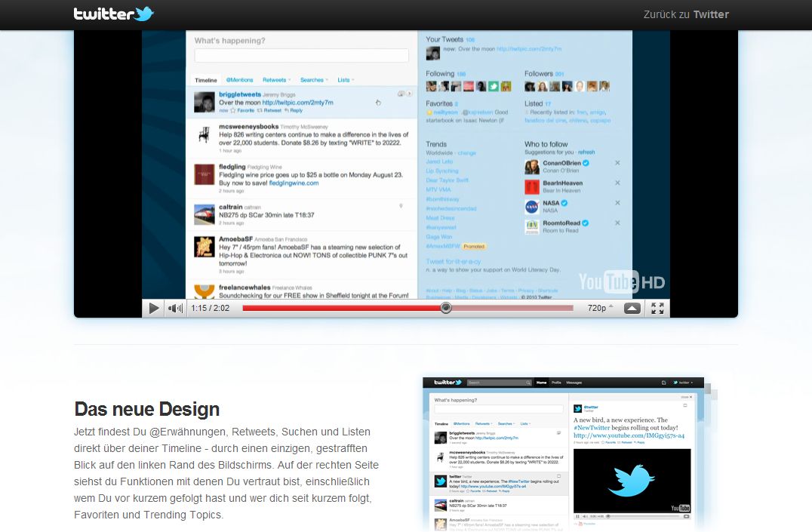
Task: Click the Twitter logo in the header
Action: (x=113, y=14)
